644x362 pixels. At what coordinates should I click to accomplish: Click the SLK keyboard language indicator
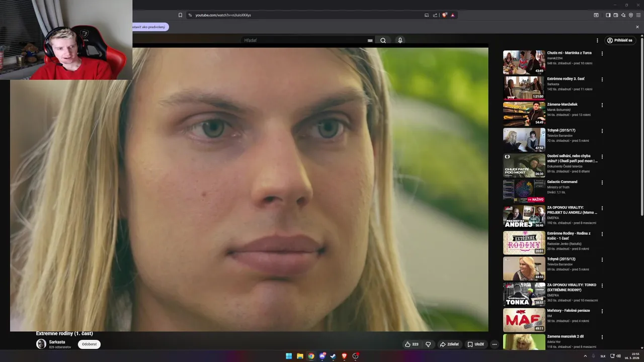(x=603, y=356)
